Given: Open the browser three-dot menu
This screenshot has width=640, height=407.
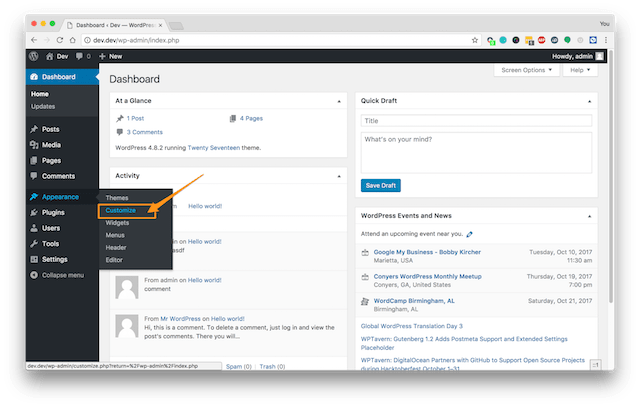Looking at the screenshot, I should pos(606,40).
